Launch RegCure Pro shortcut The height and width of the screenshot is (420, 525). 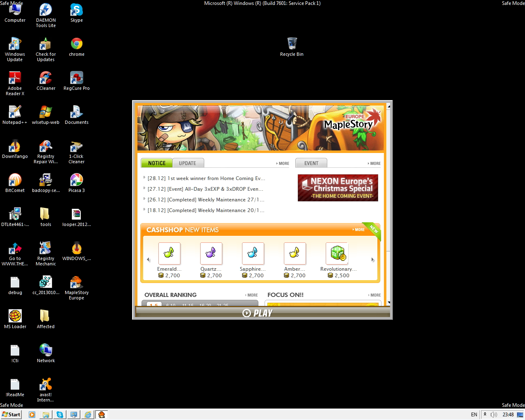(76, 81)
